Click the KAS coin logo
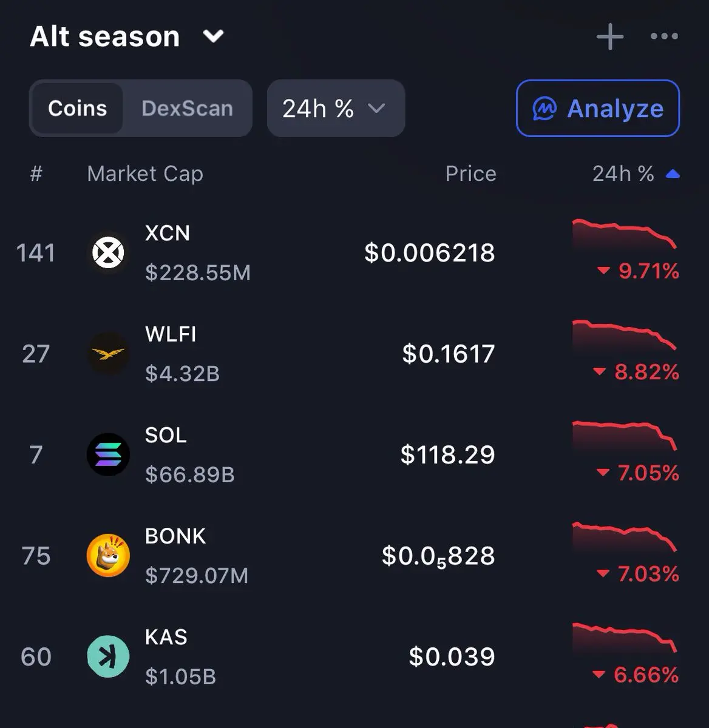This screenshot has width=709, height=728. pos(108,656)
